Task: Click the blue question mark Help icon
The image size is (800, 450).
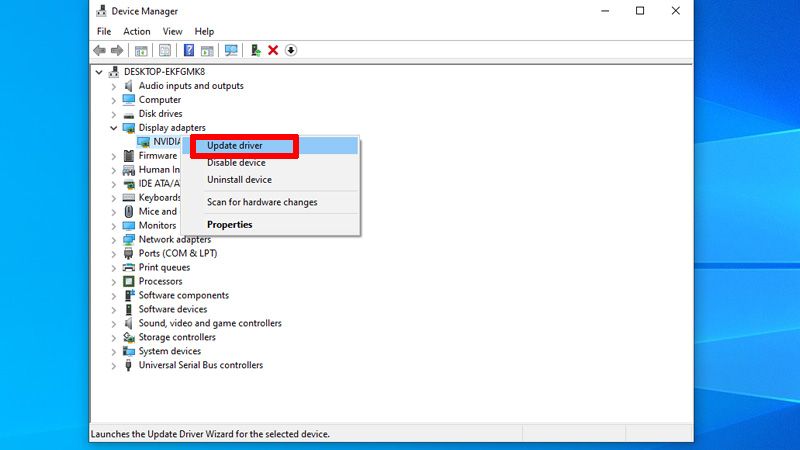Action: [189, 50]
